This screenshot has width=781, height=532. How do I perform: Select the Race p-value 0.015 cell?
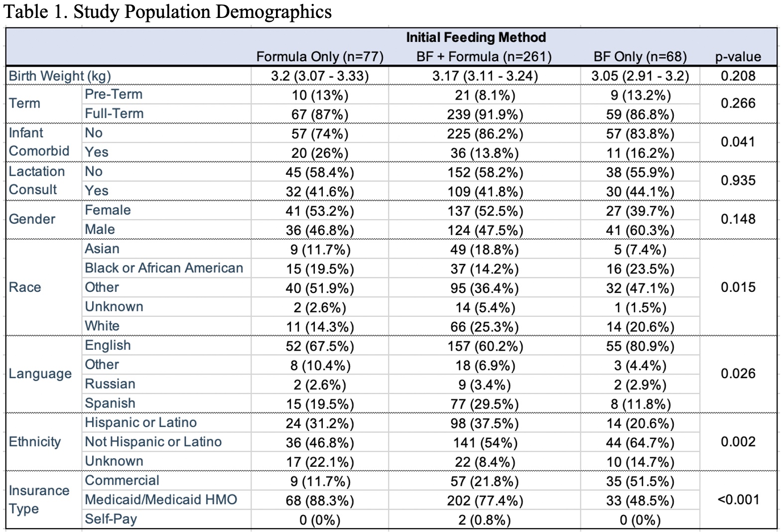(738, 287)
